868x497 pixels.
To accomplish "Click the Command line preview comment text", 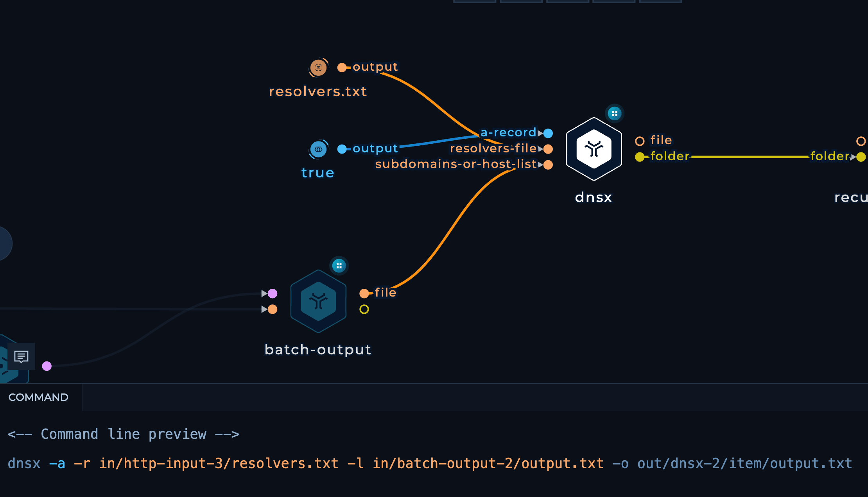I will click(124, 434).
